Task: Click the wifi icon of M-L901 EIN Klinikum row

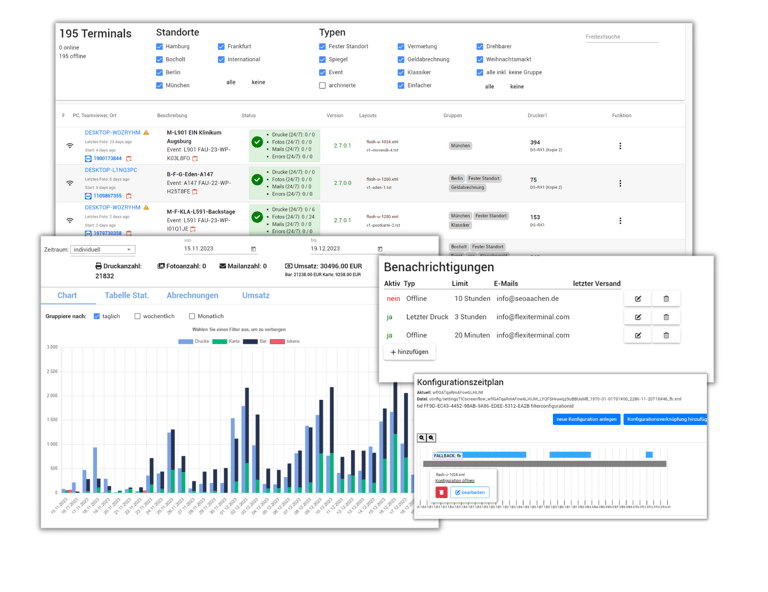Action: (70, 145)
